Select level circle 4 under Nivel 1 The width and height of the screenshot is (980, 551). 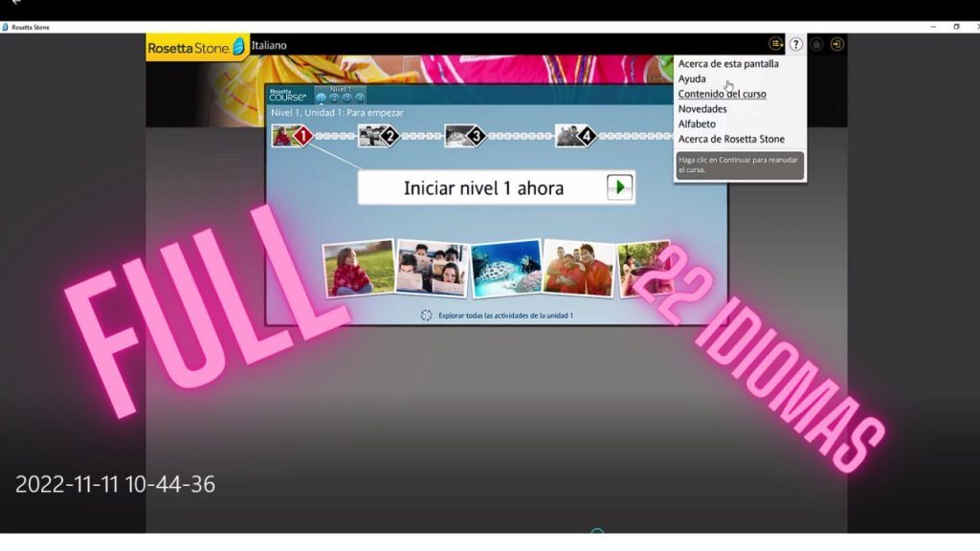pyautogui.click(x=360, y=98)
